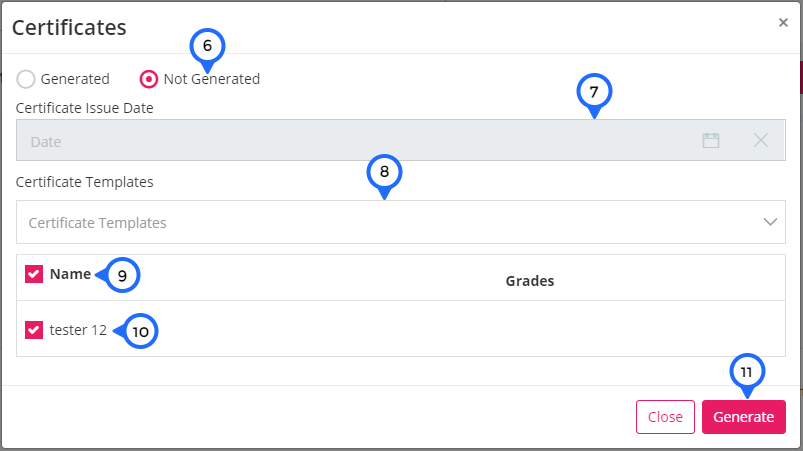Clear the date using the X icon

(761, 140)
